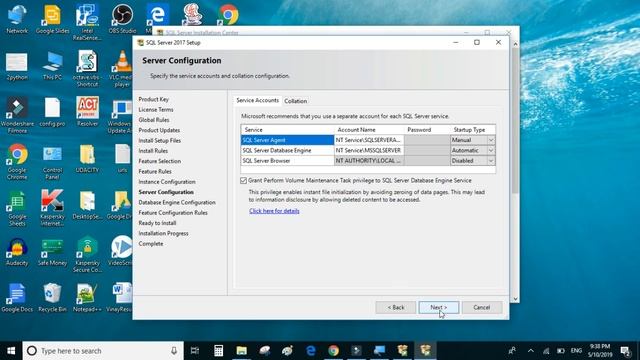Click Password field for SQL Server Database Engine

coord(427,150)
